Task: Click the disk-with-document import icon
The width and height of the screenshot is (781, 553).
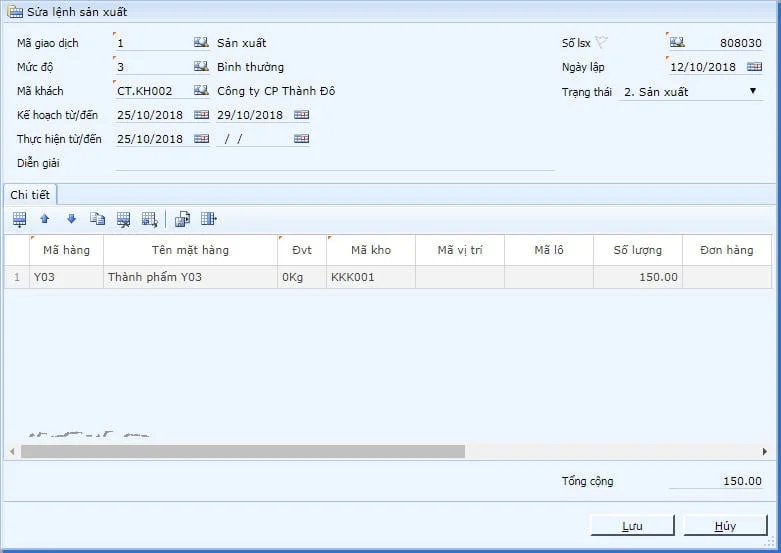Action: [x=182, y=219]
